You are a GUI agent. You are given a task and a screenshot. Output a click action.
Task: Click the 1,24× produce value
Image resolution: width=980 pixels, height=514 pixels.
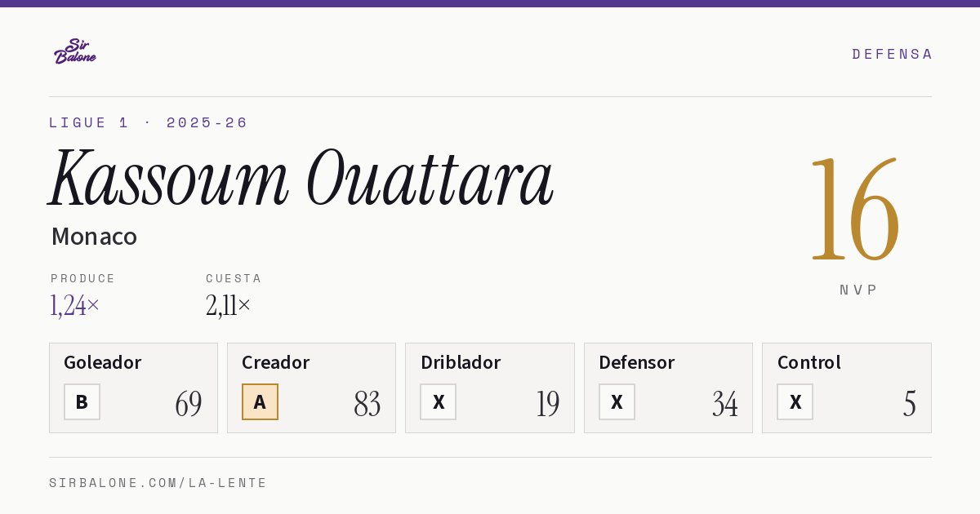(x=75, y=306)
